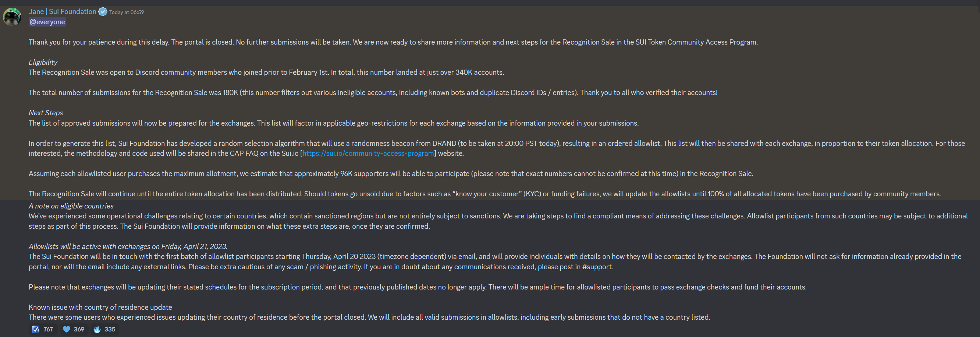The image size is (980, 337).
Task: Click the word DRAND in the message
Action: pos(444,143)
